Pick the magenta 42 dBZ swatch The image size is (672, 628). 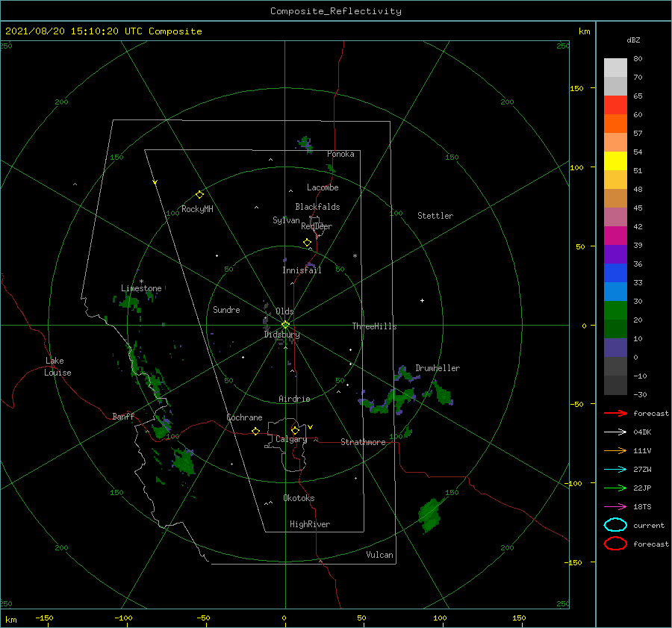pos(615,235)
